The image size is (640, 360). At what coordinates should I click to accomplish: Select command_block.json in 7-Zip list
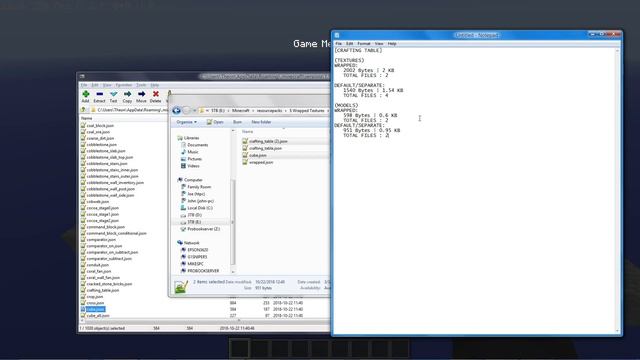pos(102,227)
